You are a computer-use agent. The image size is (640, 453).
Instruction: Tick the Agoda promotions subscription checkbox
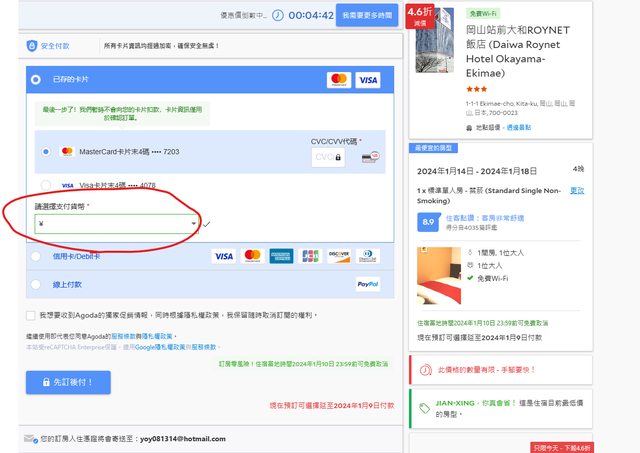[x=30, y=315]
